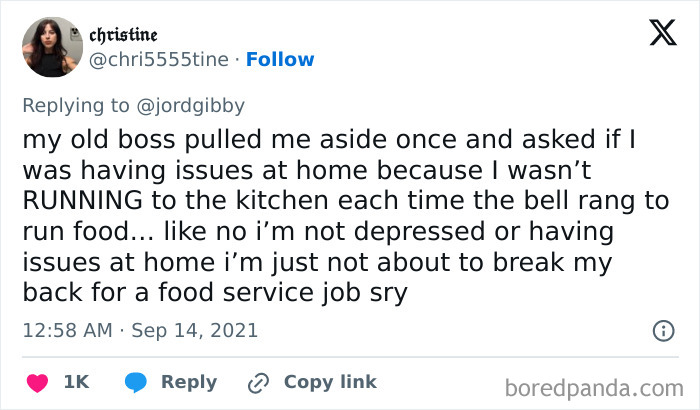The width and height of the screenshot is (700, 410).
Task: Click the Replying to label
Action: click(76, 106)
